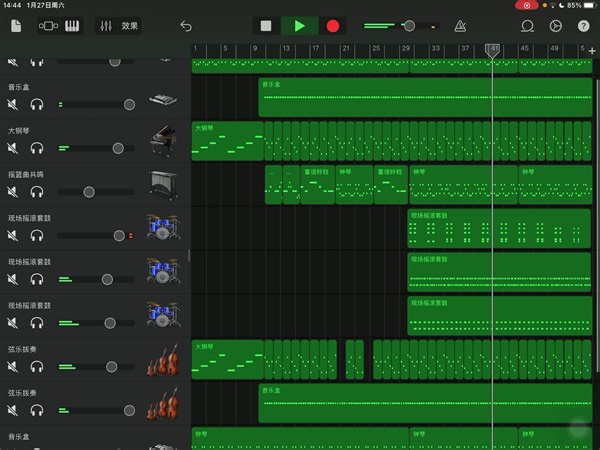The height and width of the screenshot is (450, 600).
Task: Select the first 现场摇滚套鼓 drum kit icon
Action: tap(163, 227)
